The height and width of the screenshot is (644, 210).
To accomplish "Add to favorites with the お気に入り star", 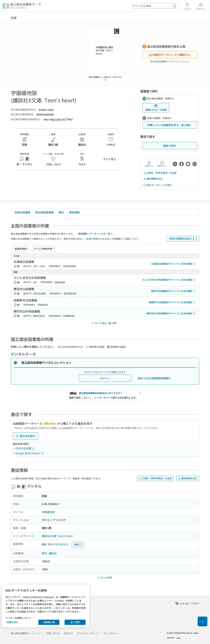I will click(x=149, y=164).
